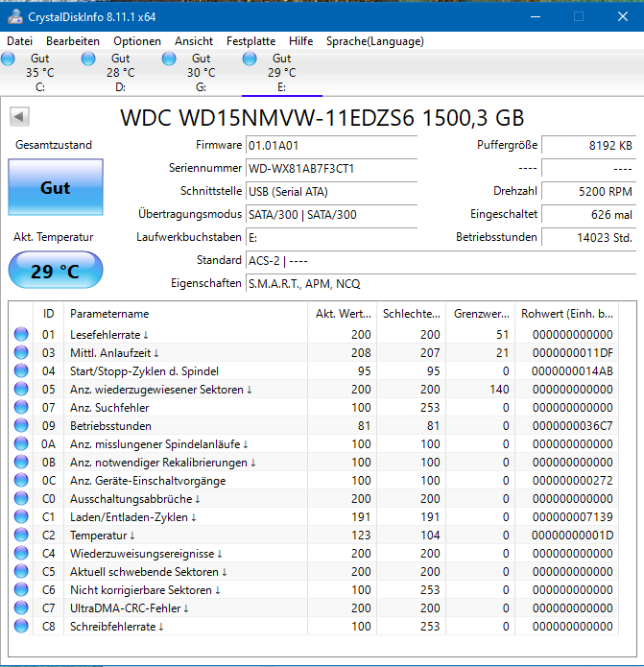Viewport: 644px width, 667px height.
Task: Click status orb for drive C:
Action: coord(8,59)
